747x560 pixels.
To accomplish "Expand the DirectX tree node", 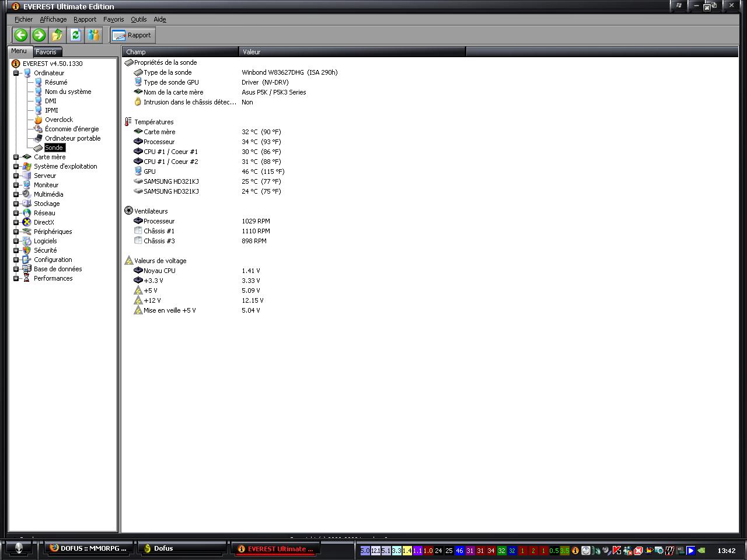I will coord(16,222).
